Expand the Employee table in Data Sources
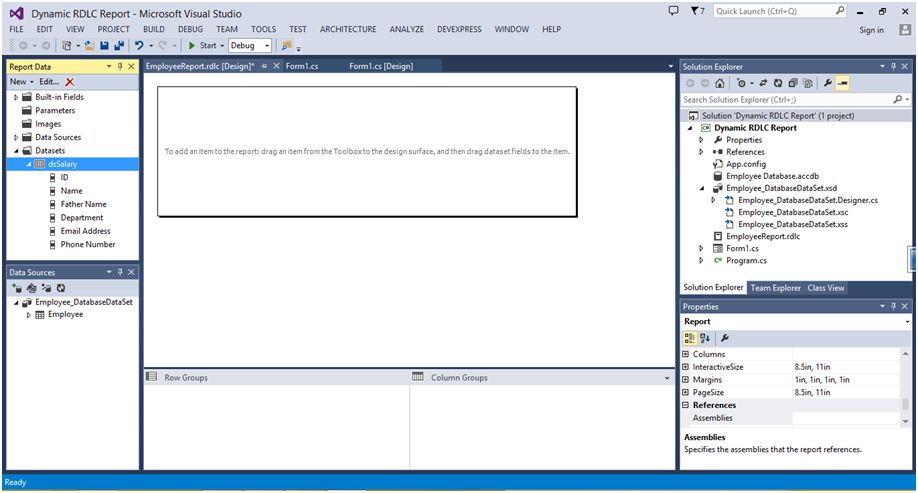Viewport: 918px width, 493px height. (x=29, y=315)
